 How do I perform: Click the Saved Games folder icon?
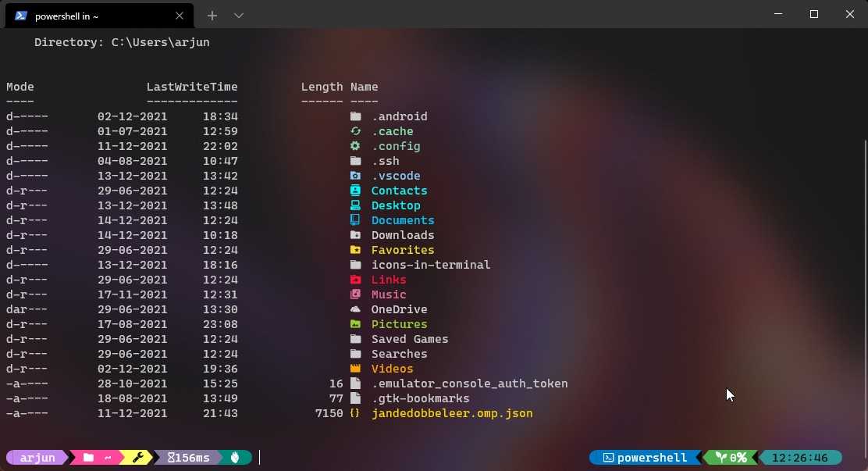[355, 339]
